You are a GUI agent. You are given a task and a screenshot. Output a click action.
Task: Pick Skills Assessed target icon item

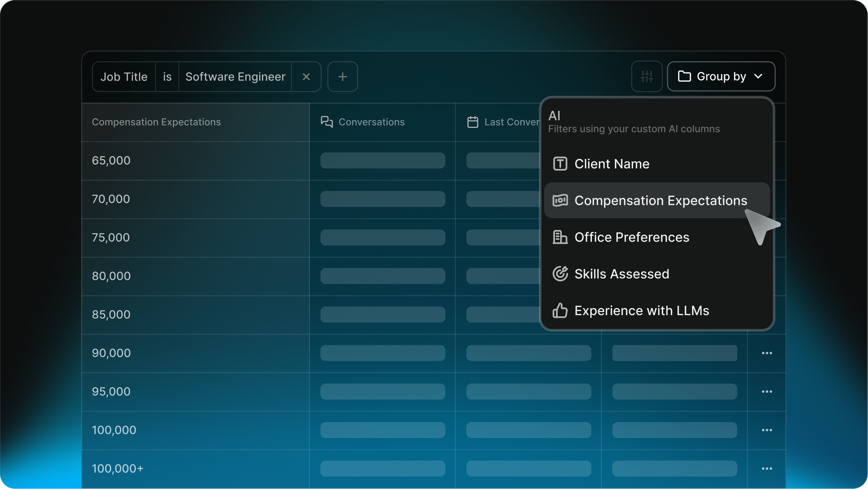[x=621, y=274]
